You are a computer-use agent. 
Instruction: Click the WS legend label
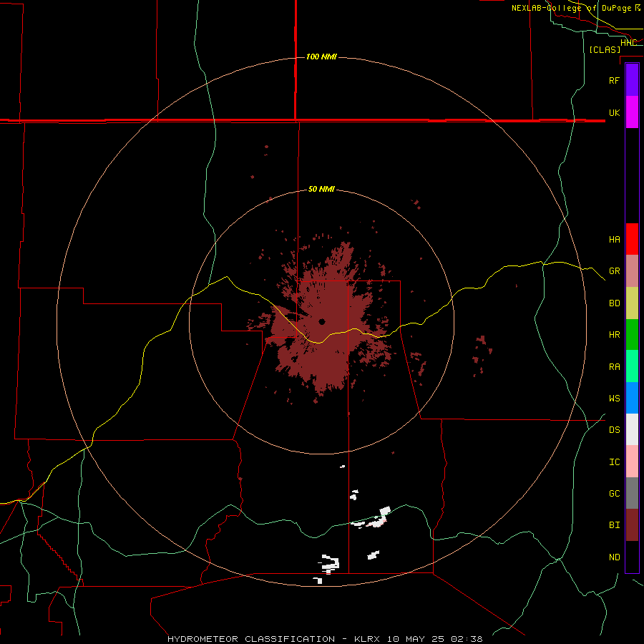tap(614, 399)
